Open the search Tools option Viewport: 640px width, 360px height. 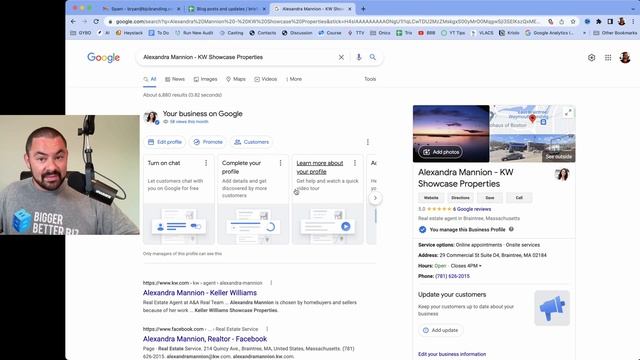[x=370, y=79]
